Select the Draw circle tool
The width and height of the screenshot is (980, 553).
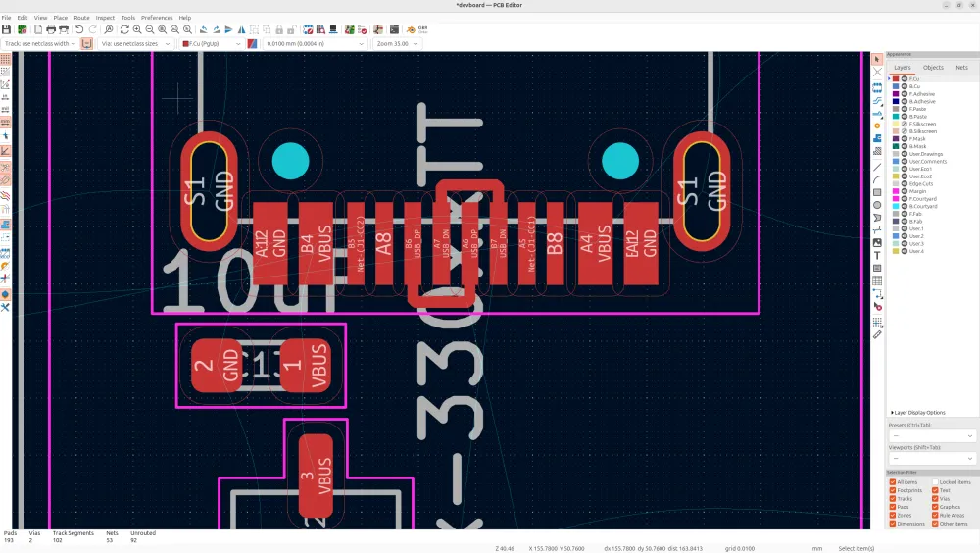(x=877, y=205)
